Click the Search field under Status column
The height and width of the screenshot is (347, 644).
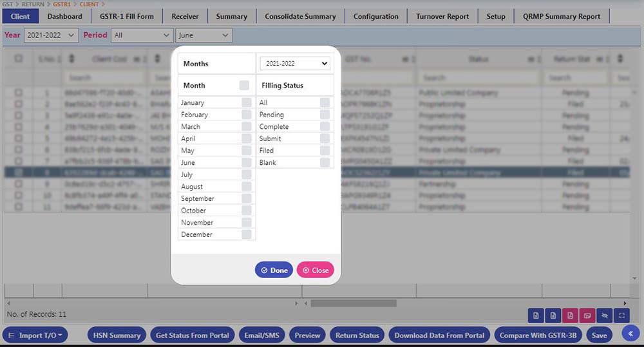point(477,78)
